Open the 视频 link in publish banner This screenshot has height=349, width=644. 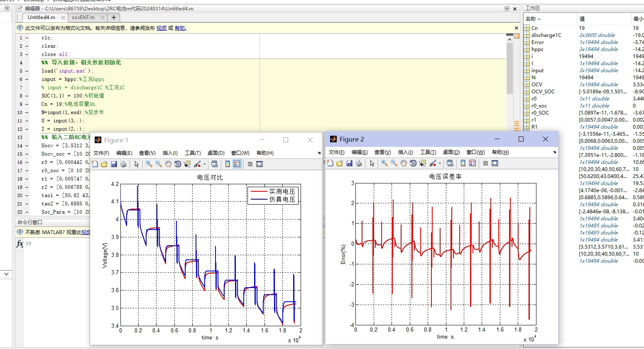pos(162,28)
